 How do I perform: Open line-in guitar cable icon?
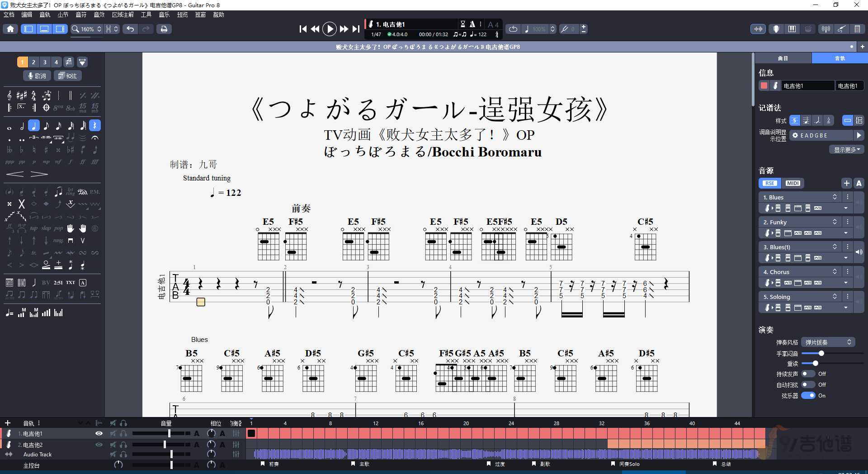pyautogui.click(x=841, y=29)
